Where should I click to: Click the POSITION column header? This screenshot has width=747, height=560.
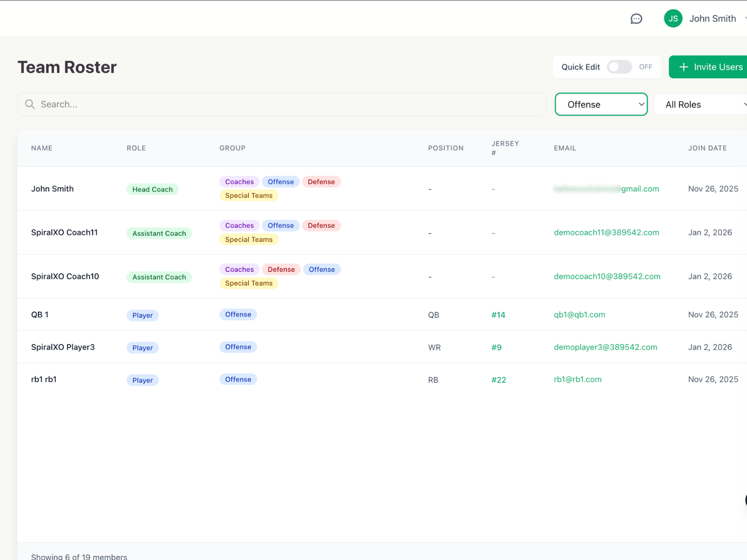[446, 148]
